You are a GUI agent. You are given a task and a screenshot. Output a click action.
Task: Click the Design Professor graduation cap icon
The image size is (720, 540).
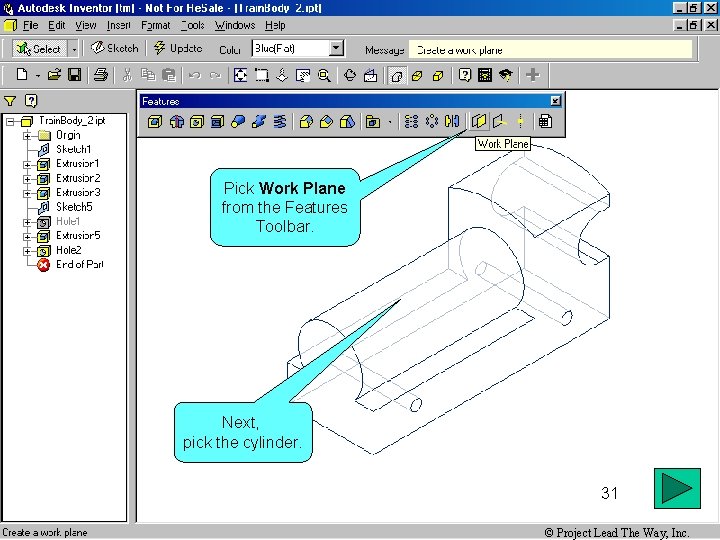click(x=506, y=75)
